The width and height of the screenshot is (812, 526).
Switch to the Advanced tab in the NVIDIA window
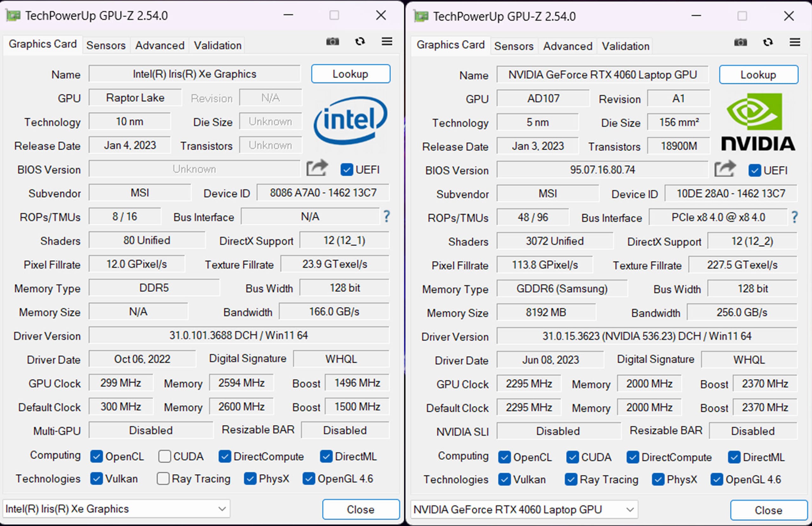point(568,46)
